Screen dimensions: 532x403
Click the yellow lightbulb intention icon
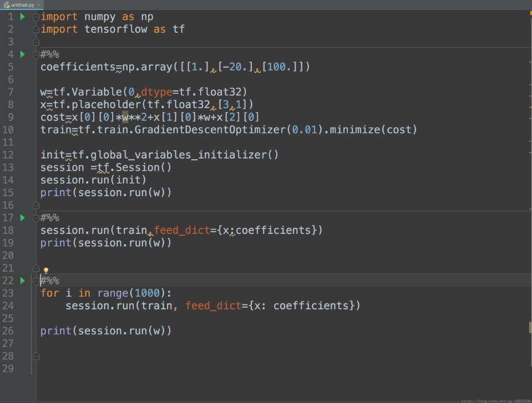click(x=46, y=270)
